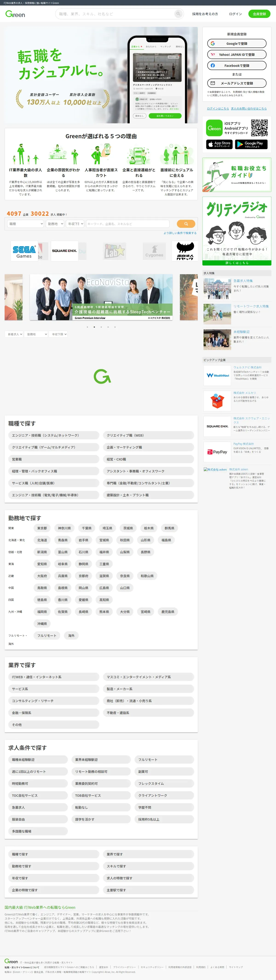Click 運営会社 footer link

click(x=103, y=967)
